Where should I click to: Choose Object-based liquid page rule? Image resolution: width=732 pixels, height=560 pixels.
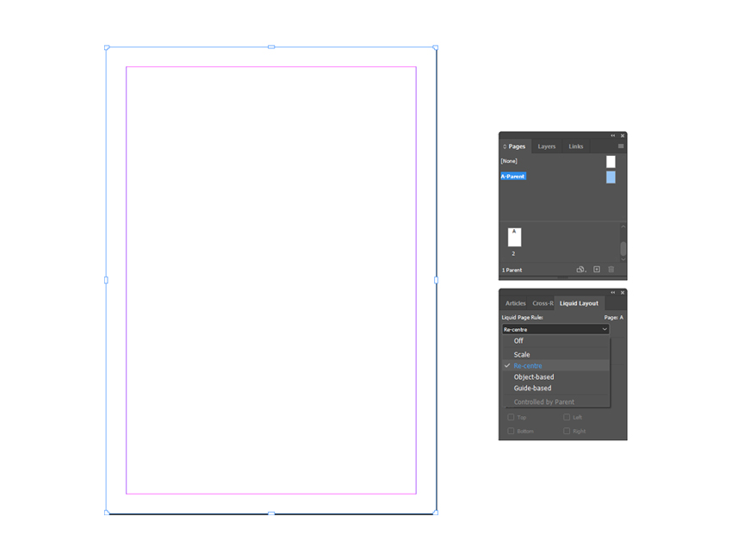click(556, 376)
